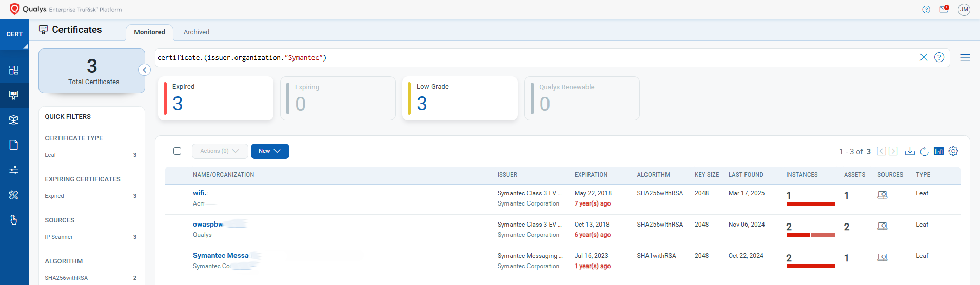This screenshot has height=285, width=980.
Task: Open the Assets icon in left sidebar
Action: point(14,120)
